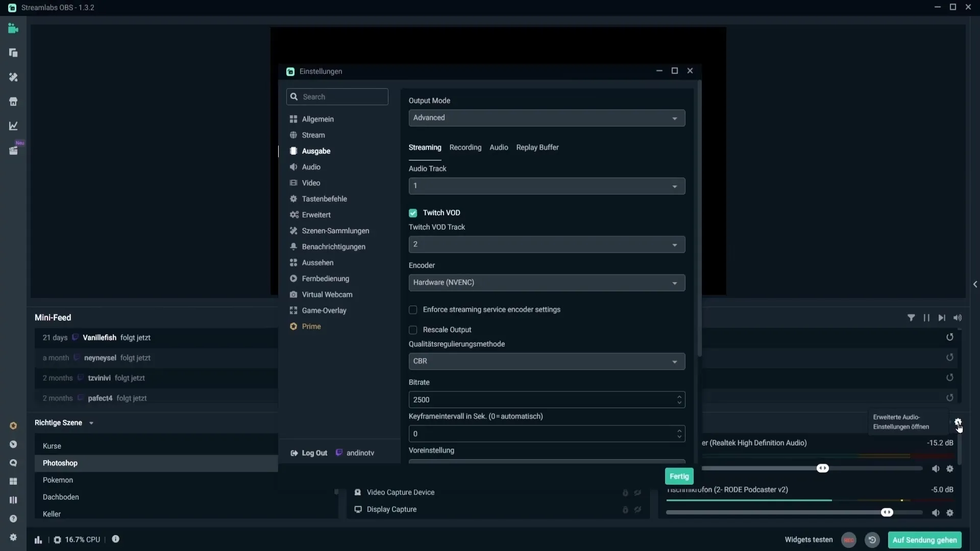The height and width of the screenshot is (551, 980).
Task: Toggle lock on Video Capture Device source
Action: click(x=625, y=493)
